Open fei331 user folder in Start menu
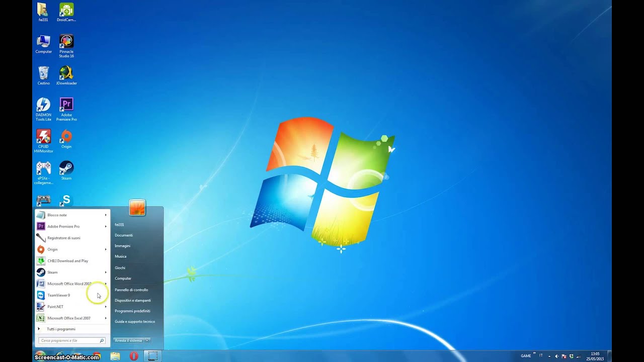644x362 pixels. coord(119,225)
